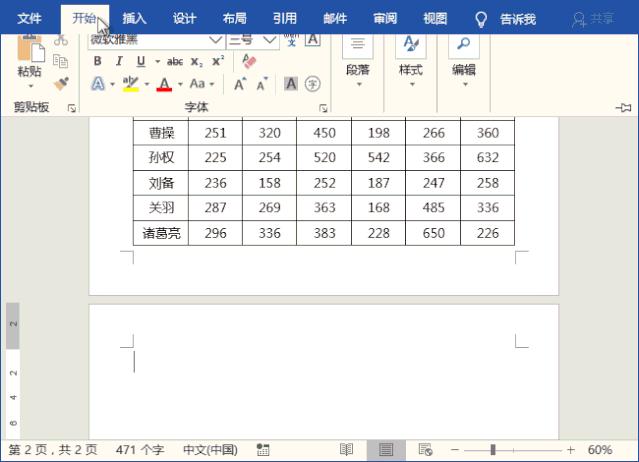Switch to the View (视图) tab
Screen dimensions: 639x462
coord(435,19)
